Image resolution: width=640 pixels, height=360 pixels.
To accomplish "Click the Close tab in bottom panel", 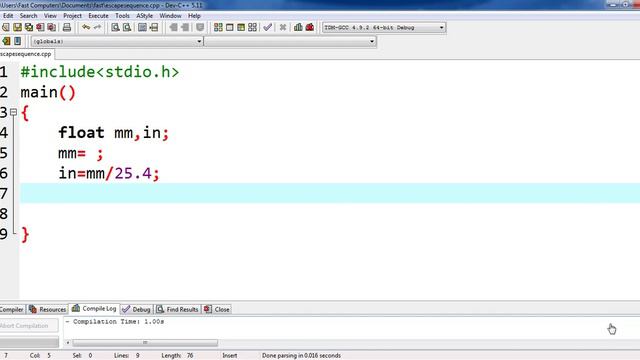I will [x=217, y=309].
